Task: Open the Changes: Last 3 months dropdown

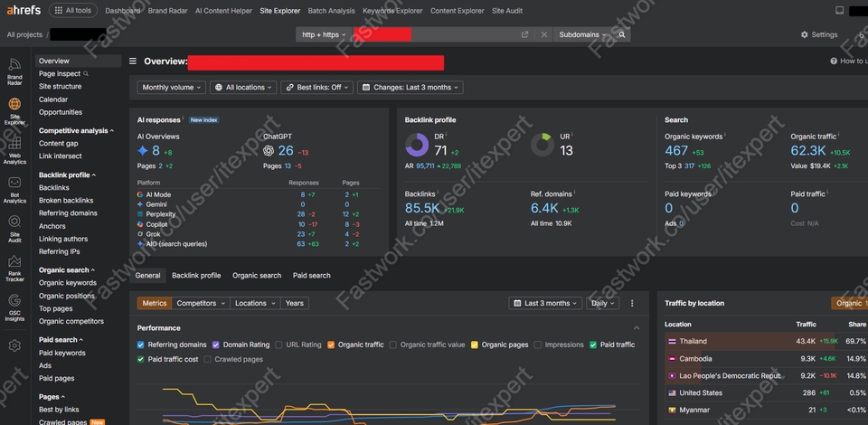Action: click(x=410, y=88)
